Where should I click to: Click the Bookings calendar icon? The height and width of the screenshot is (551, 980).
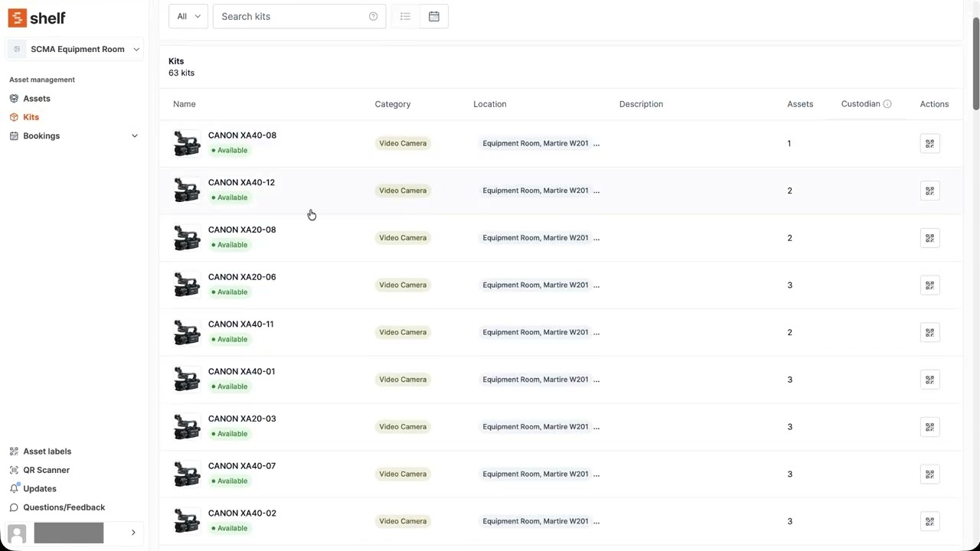pos(14,136)
